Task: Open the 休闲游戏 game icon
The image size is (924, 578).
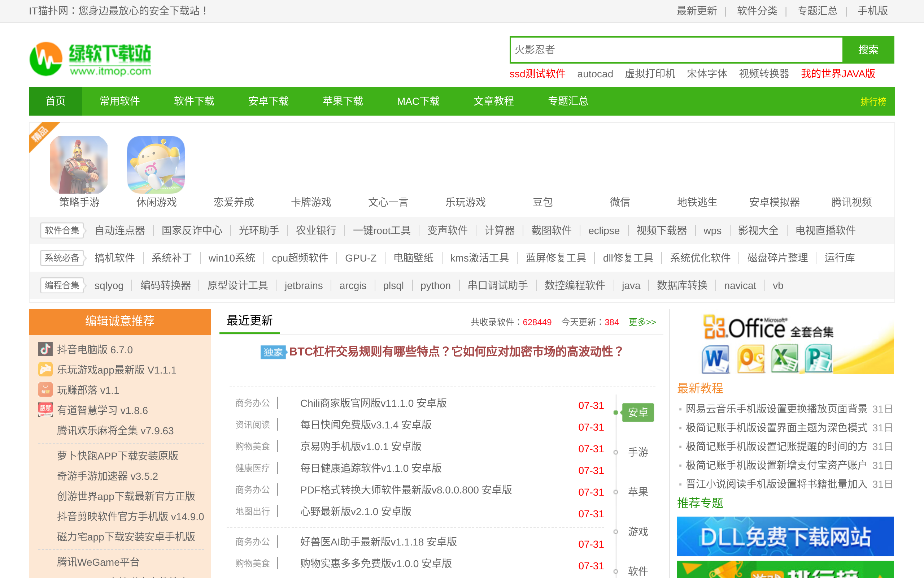Action: coord(156,164)
